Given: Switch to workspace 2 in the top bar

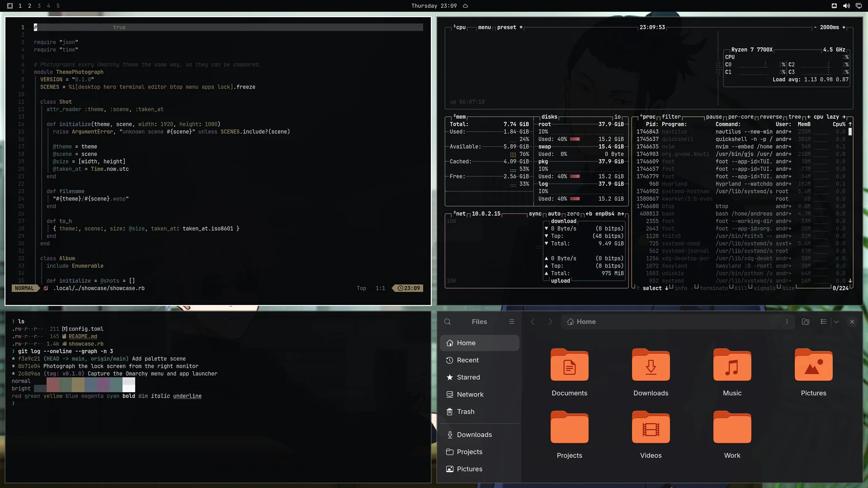Looking at the screenshot, I should pos(29,6).
